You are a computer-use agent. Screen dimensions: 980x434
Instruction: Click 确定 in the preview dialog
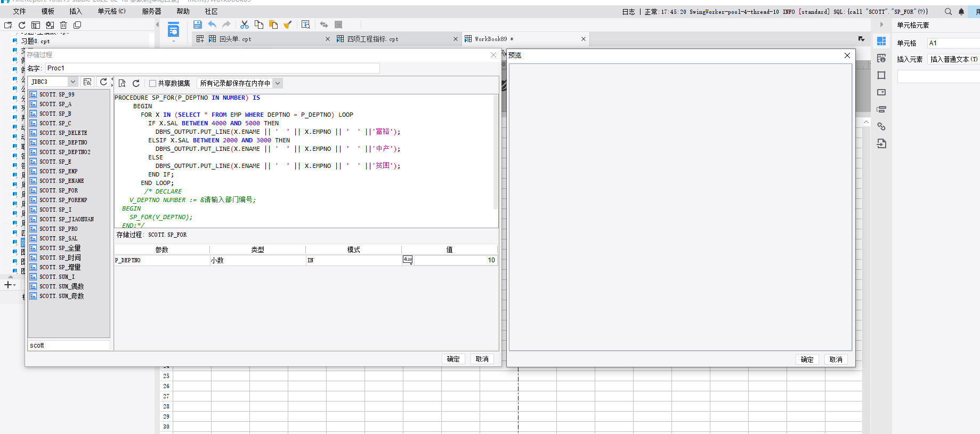pyautogui.click(x=807, y=359)
